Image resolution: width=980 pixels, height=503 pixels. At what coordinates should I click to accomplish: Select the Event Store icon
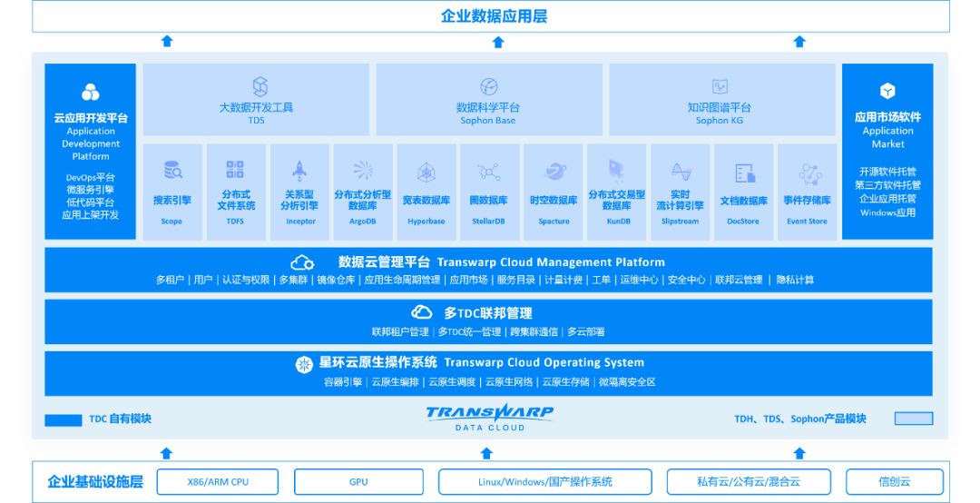(x=809, y=174)
